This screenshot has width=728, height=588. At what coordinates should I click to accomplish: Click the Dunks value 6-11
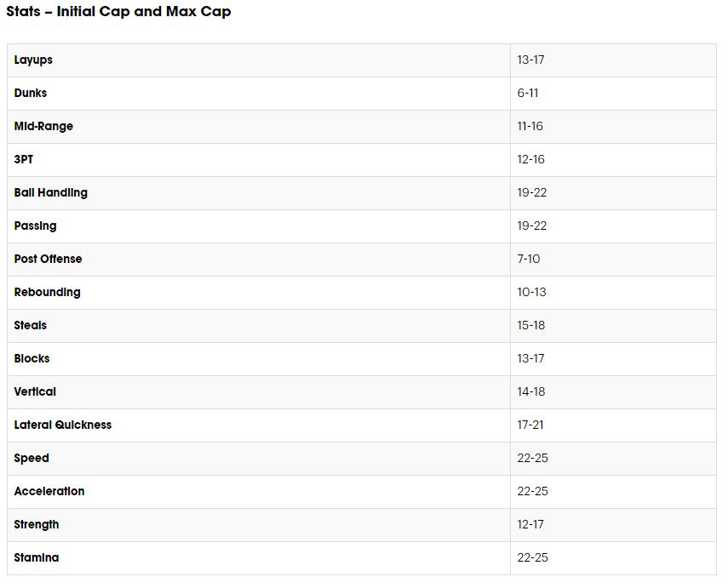[x=528, y=94]
